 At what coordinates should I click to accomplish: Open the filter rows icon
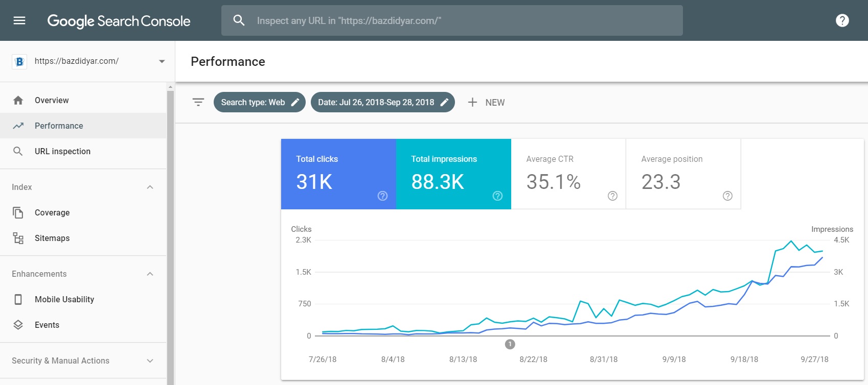point(198,102)
